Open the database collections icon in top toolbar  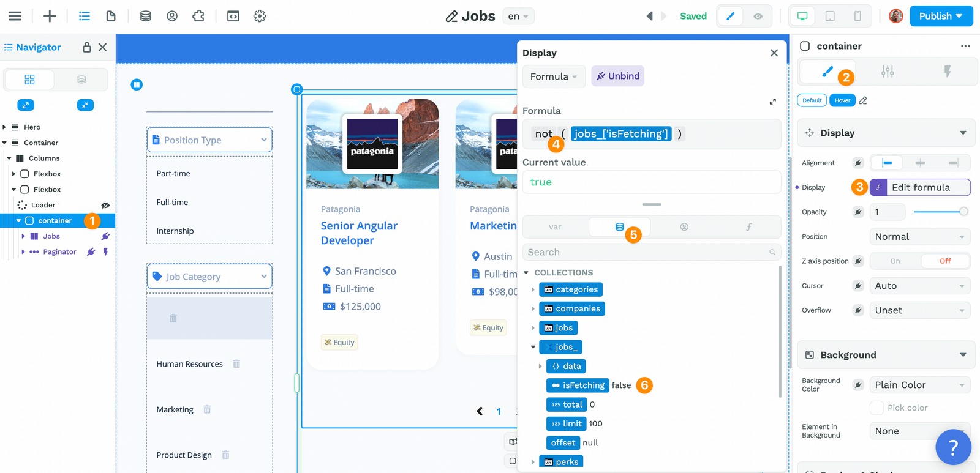click(145, 17)
